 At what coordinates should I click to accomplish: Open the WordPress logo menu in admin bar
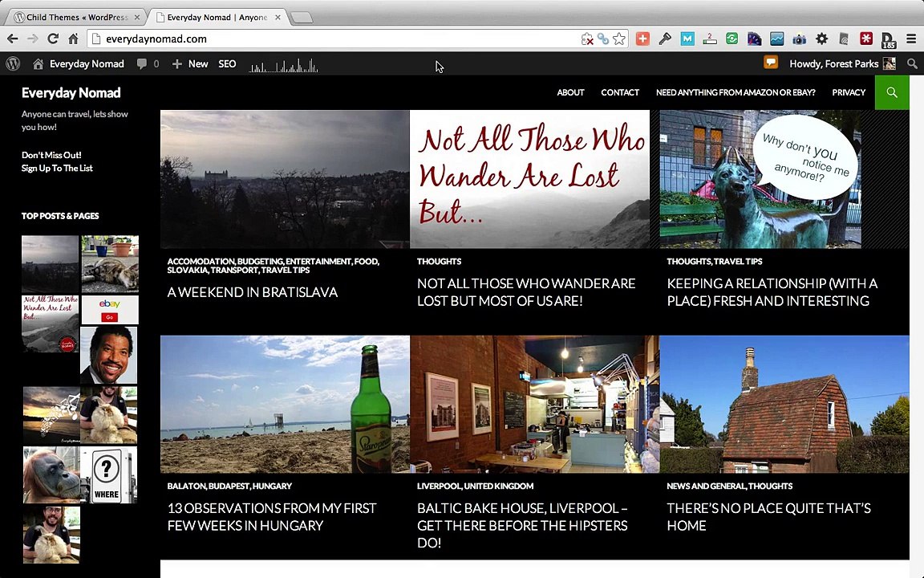[13, 63]
